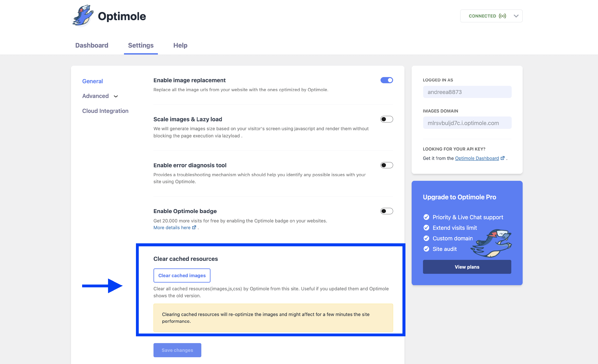Click the checkmark icon beside Priority & Live Chat support
598x364 pixels.
426,217
